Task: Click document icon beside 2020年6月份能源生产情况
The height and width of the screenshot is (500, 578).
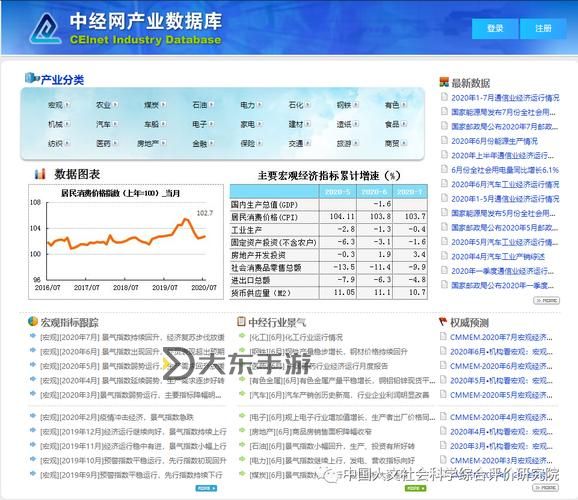Action: (x=444, y=140)
